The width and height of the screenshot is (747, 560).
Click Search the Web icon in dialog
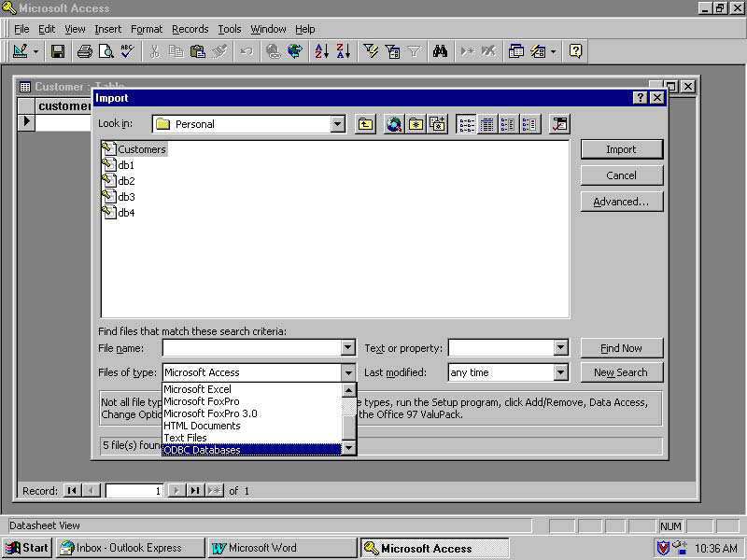(x=394, y=124)
